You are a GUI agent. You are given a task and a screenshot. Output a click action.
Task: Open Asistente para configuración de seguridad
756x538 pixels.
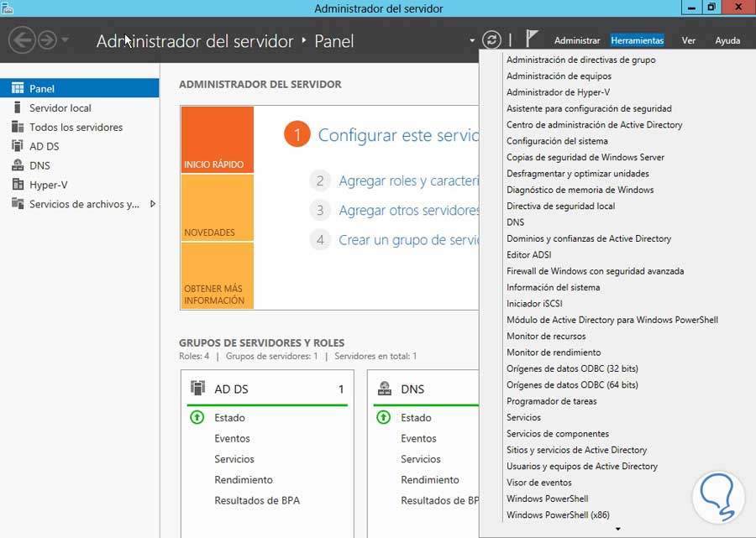coord(589,108)
